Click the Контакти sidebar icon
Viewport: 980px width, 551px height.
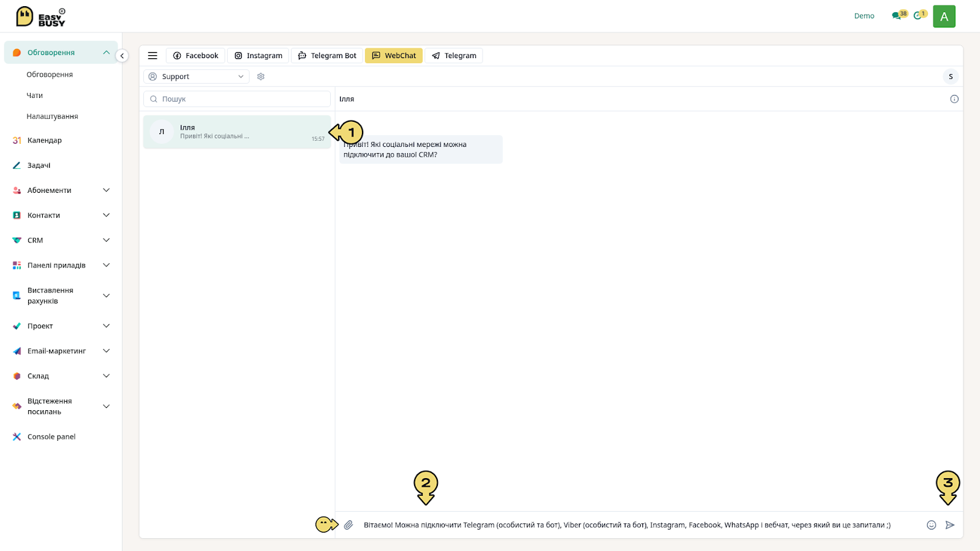point(17,216)
